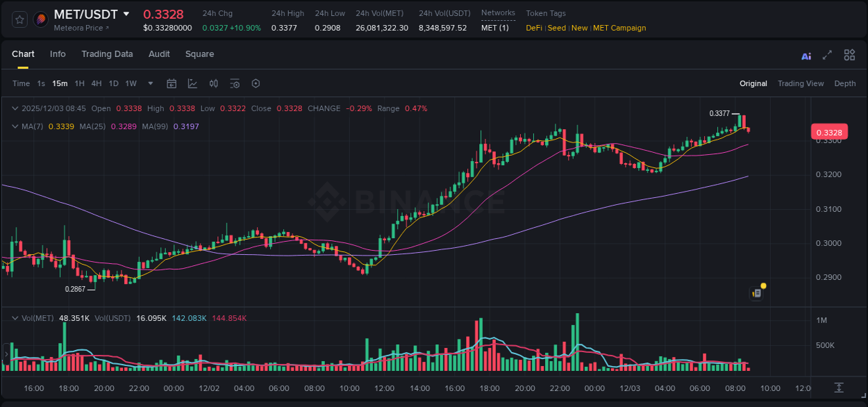The image size is (868, 407).
Task: Open extra timeframe options dropdown
Action: pos(149,83)
